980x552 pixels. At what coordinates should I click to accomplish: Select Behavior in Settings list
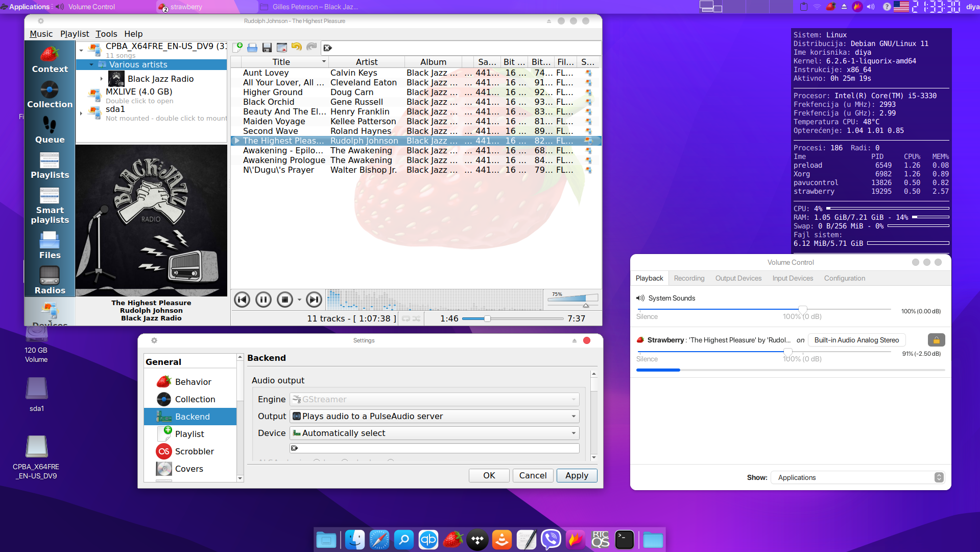click(x=190, y=382)
